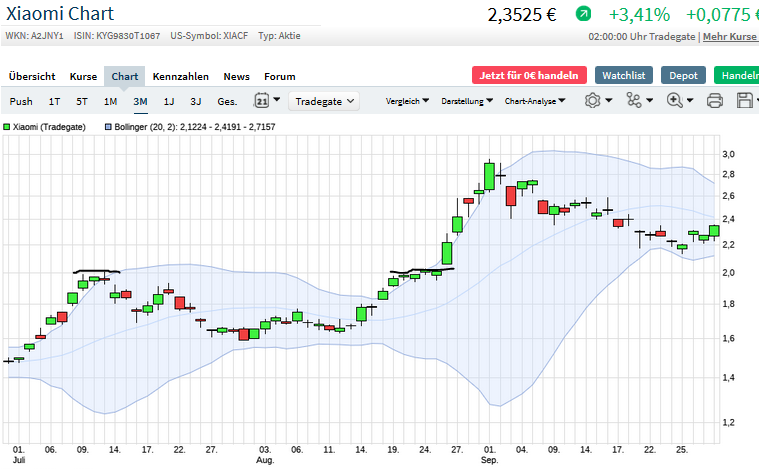
Task: Open the Darstellung dropdown menu
Action: pos(467,101)
